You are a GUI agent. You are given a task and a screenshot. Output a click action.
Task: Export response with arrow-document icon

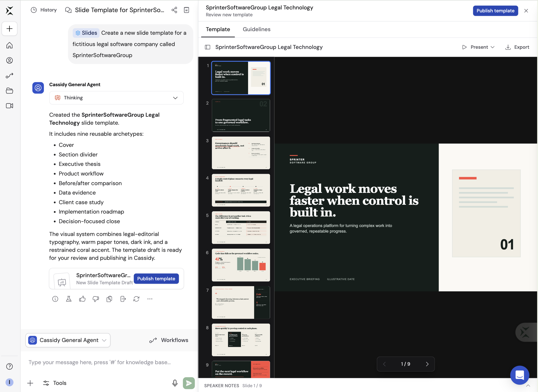click(x=123, y=299)
